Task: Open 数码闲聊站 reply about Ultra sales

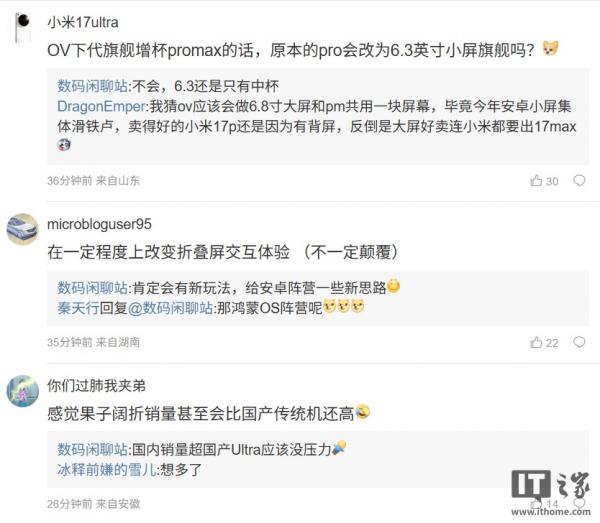Action: pos(93,449)
